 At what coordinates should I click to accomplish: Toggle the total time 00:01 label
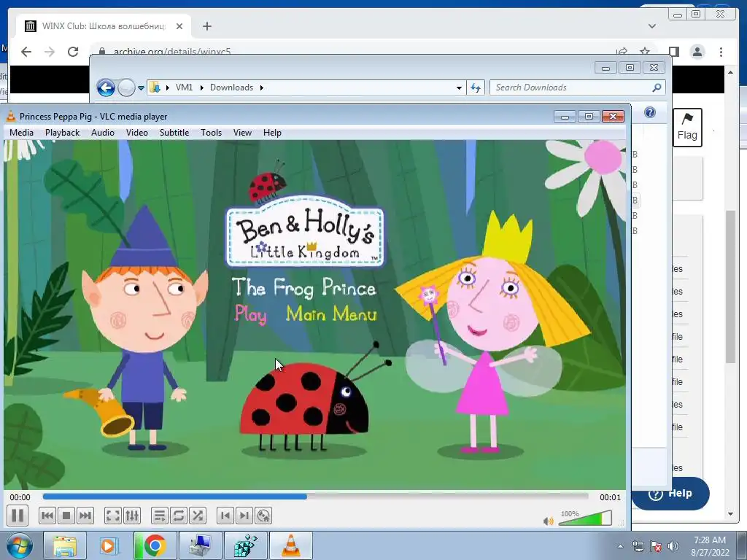(610, 497)
